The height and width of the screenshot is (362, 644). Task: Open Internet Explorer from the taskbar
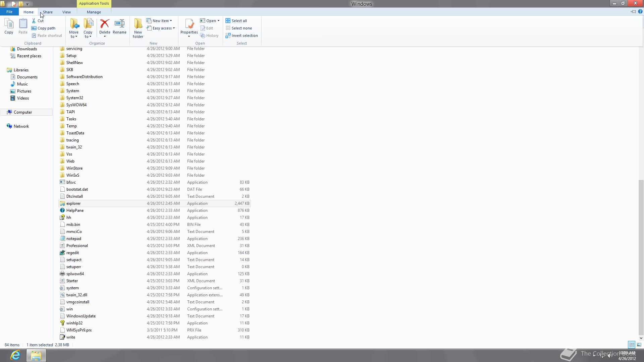tap(15, 355)
